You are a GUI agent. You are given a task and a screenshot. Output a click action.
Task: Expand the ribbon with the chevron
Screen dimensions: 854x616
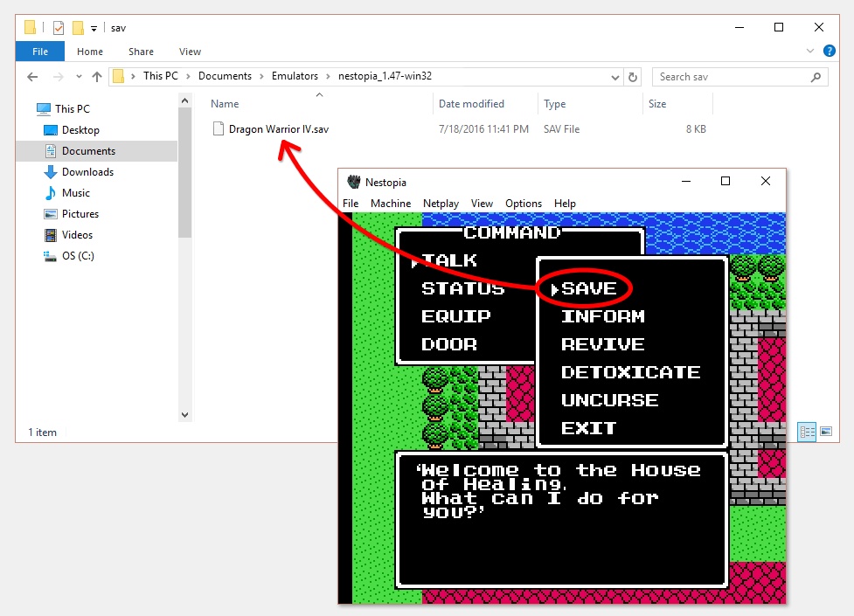[x=810, y=52]
